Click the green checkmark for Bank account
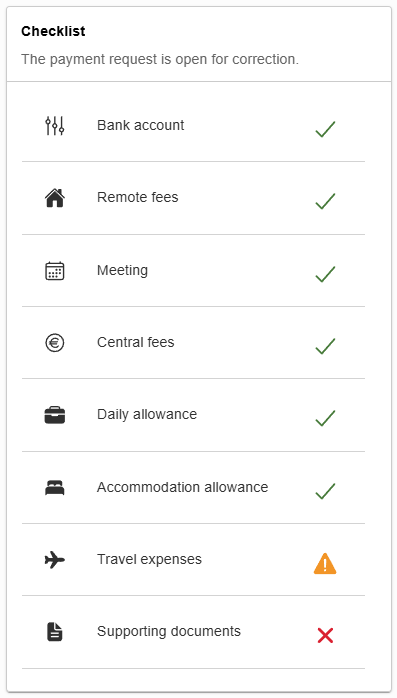 coord(325,129)
